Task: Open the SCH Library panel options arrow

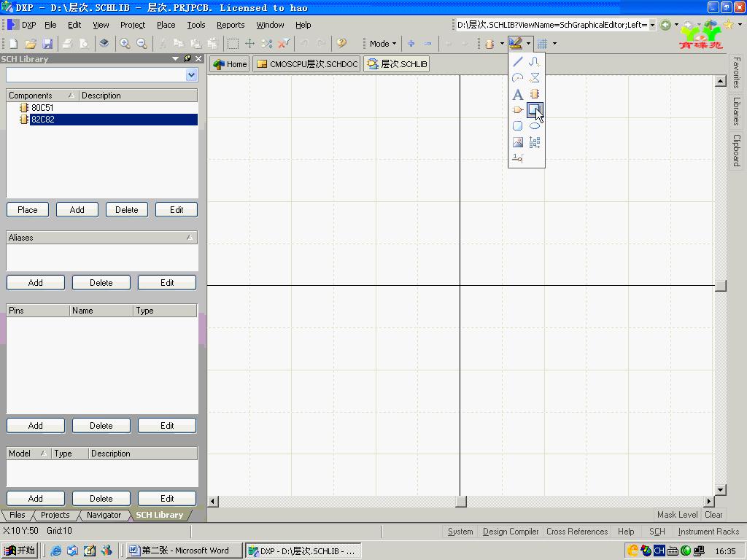Action: (x=175, y=58)
